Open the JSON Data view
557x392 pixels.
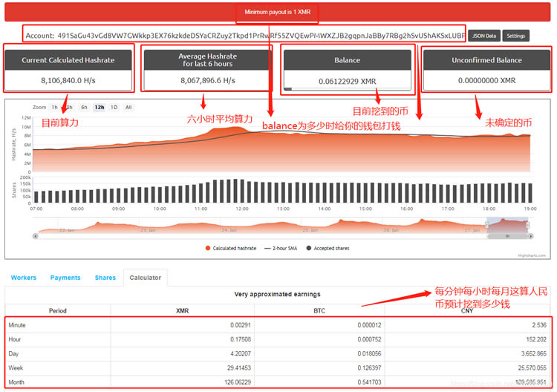[x=483, y=36]
